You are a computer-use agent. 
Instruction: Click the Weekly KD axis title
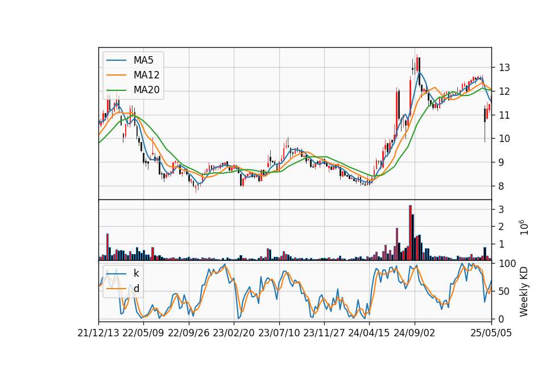click(524, 292)
